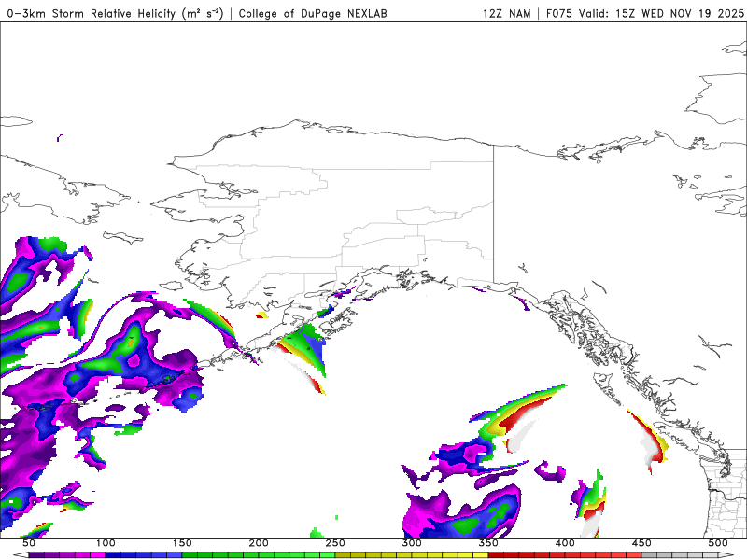Click the yellow 250-350 segment of the color bar
747x560 pixels.
click(412, 555)
